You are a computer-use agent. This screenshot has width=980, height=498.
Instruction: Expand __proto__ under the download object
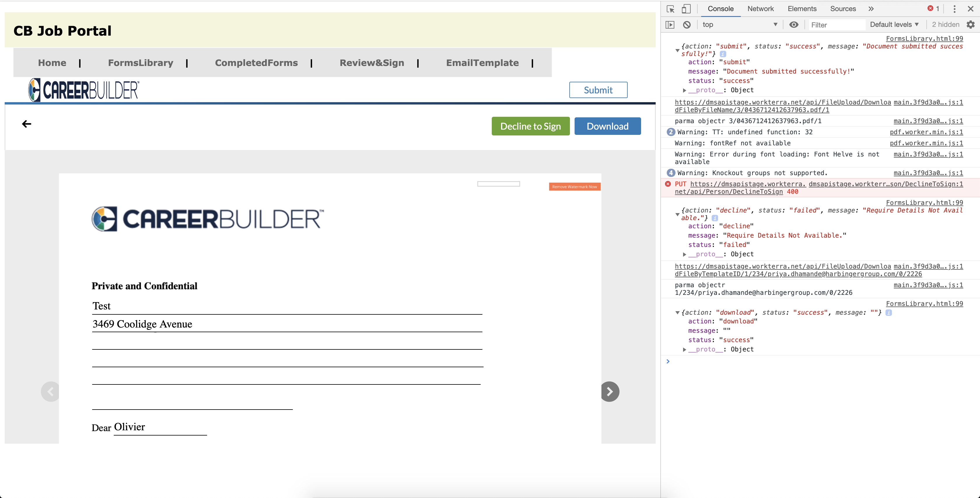coord(685,349)
